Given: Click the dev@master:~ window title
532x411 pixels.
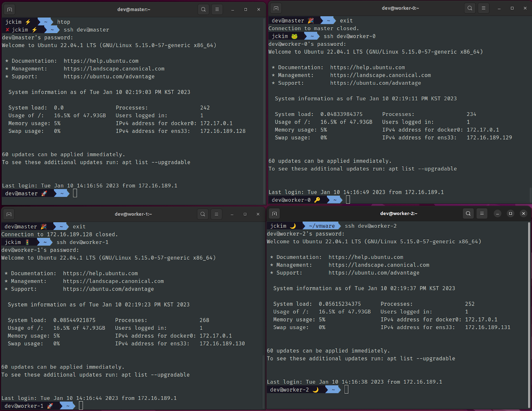Looking at the screenshot, I should tap(134, 10).
